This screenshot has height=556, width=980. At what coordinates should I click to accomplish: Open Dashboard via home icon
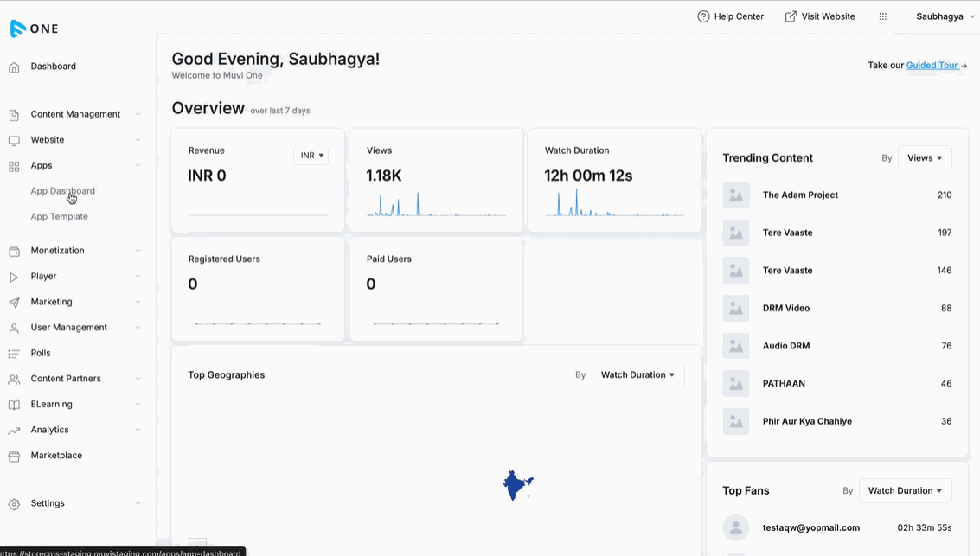14,67
